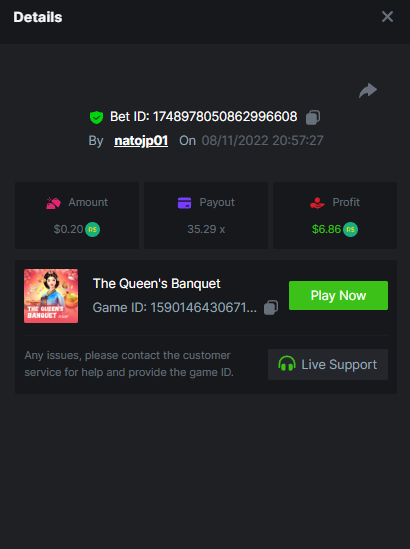Copy the Bet ID with the copy icon
Image resolution: width=410 pixels, height=549 pixels.
click(313, 117)
